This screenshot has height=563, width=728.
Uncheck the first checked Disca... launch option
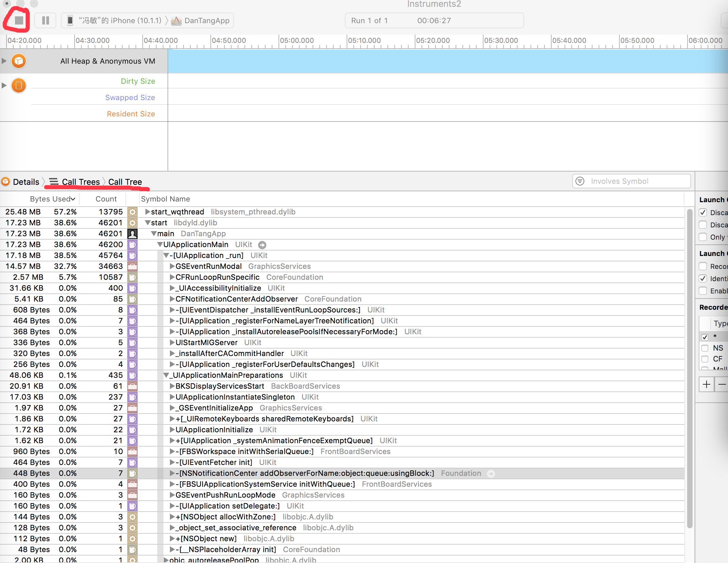[x=703, y=212]
